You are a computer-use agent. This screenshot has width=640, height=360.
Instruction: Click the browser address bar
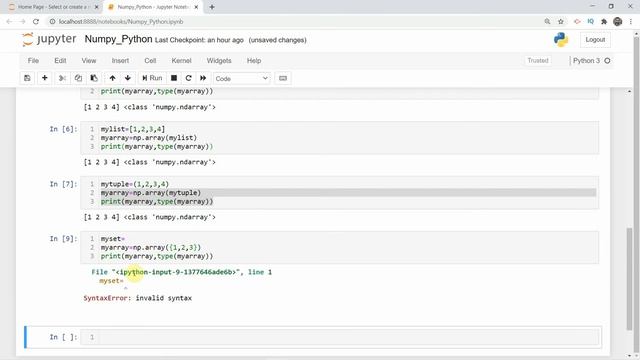click(x=294, y=22)
